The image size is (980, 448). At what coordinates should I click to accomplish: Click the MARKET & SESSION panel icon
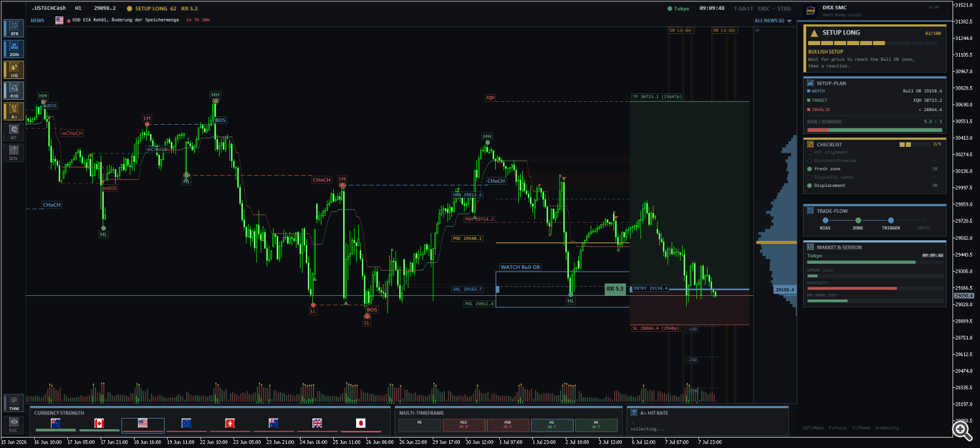click(x=811, y=248)
